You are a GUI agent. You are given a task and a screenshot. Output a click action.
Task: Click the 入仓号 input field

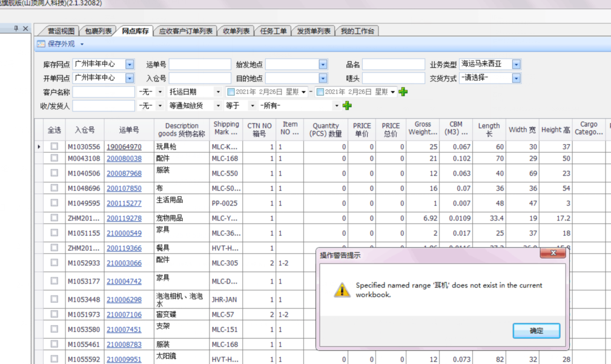pyautogui.click(x=199, y=78)
